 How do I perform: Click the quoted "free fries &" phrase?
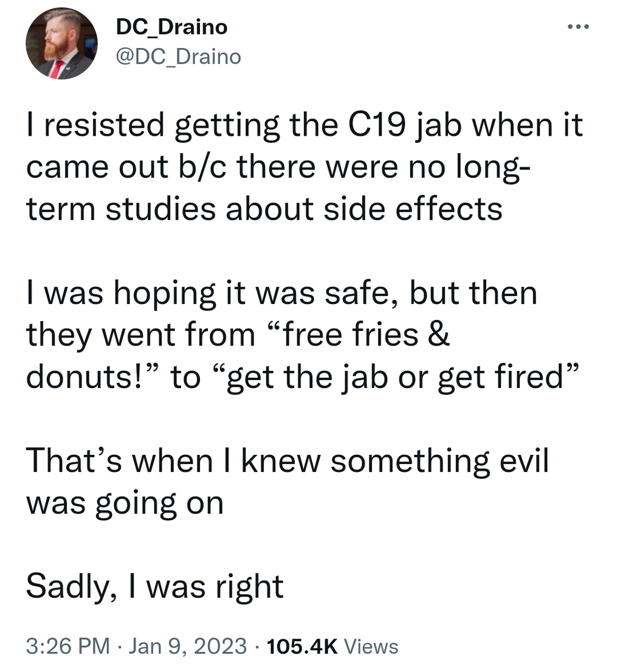click(358, 333)
